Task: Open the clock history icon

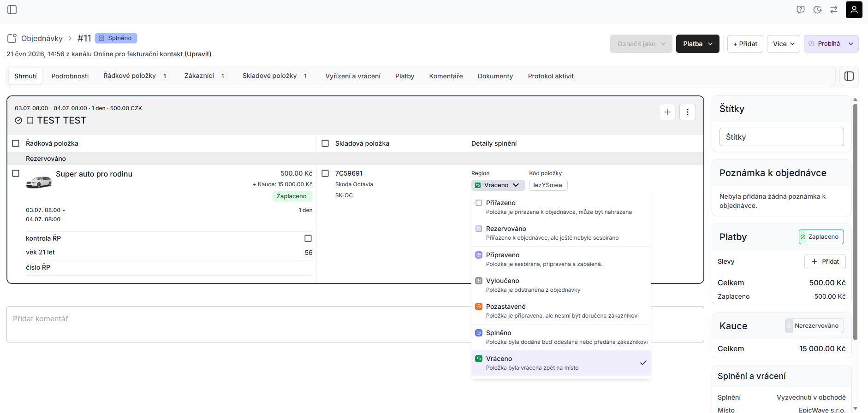Action: (x=817, y=10)
